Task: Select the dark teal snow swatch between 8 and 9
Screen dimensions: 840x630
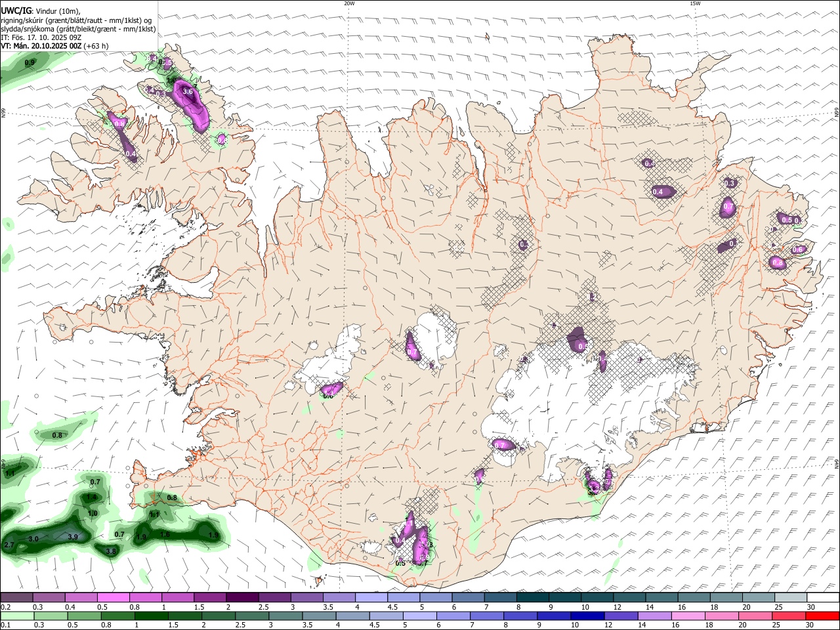Action: pyautogui.click(x=532, y=598)
